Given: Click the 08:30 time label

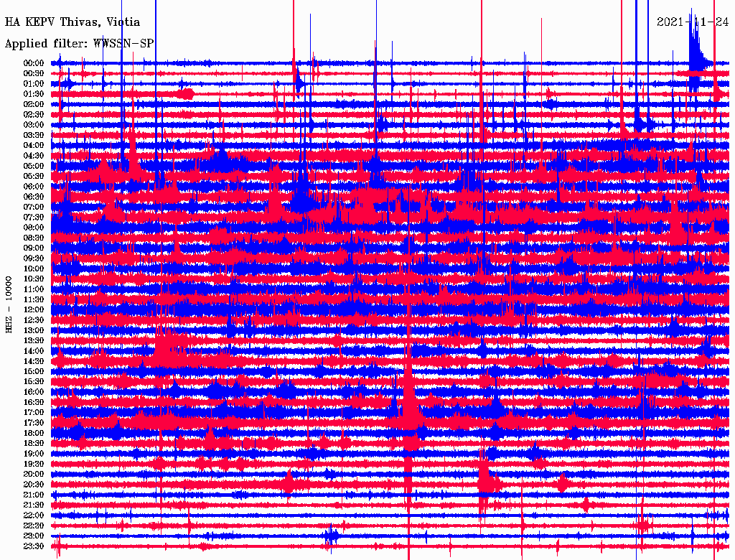Looking at the screenshot, I should [x=34, y=238].
